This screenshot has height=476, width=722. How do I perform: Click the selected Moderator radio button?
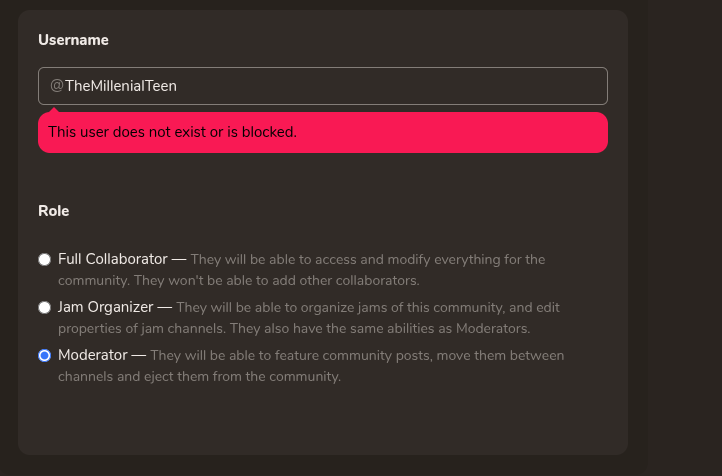44,356
